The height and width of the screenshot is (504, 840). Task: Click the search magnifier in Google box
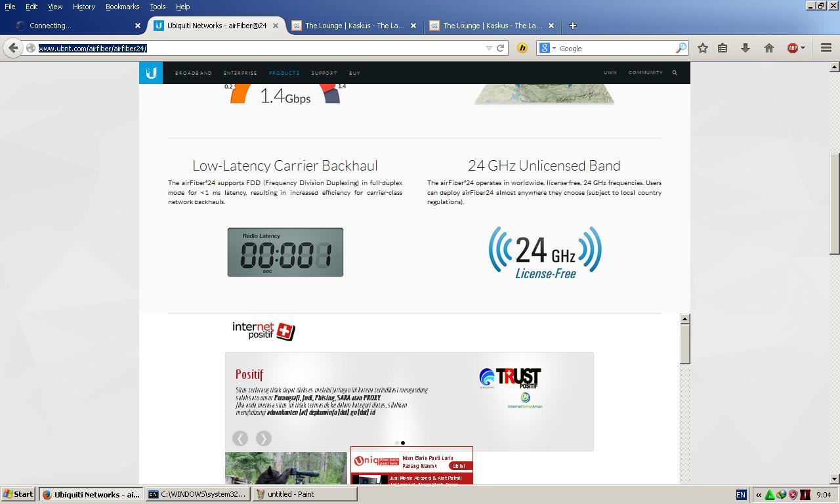681,48
